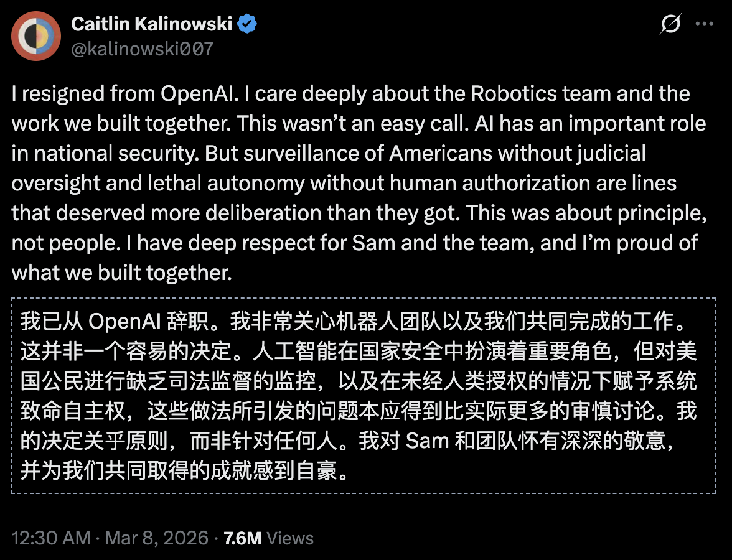Click the ellipsis at top right corner
This screenshot has height=560, width=732.
(705, 23)
